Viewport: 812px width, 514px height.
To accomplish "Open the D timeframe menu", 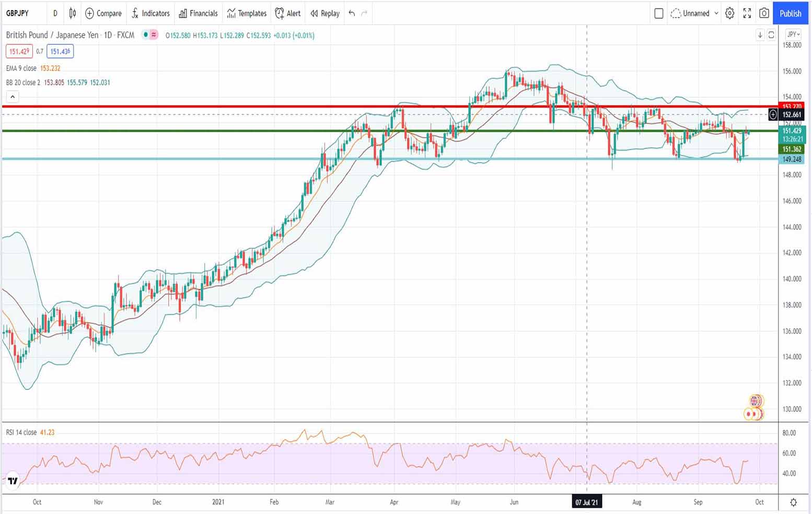I will tap(55, 14).
